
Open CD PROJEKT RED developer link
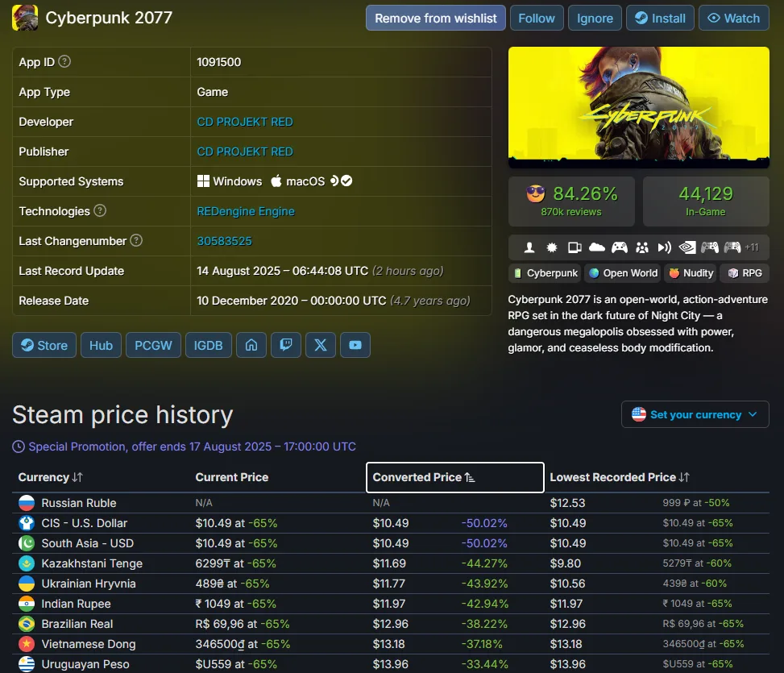[x=245, y=122]
